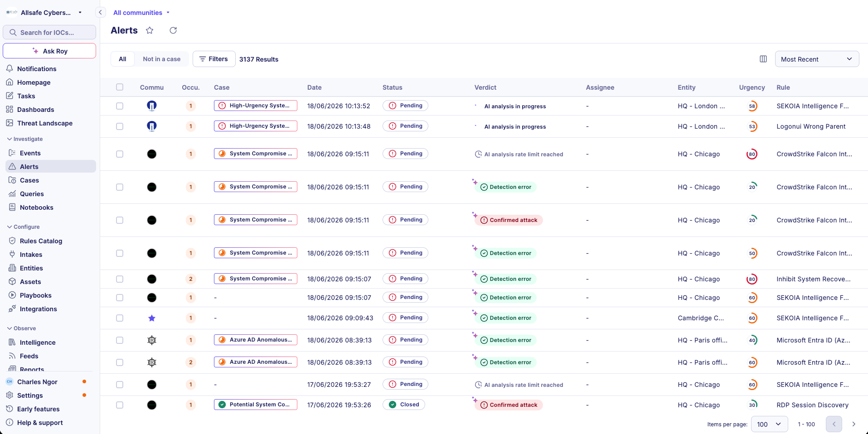Screen dimensions: 868x434
Task: Check the Logonui Wrong Parent alert row
Action: coord(120,126)
